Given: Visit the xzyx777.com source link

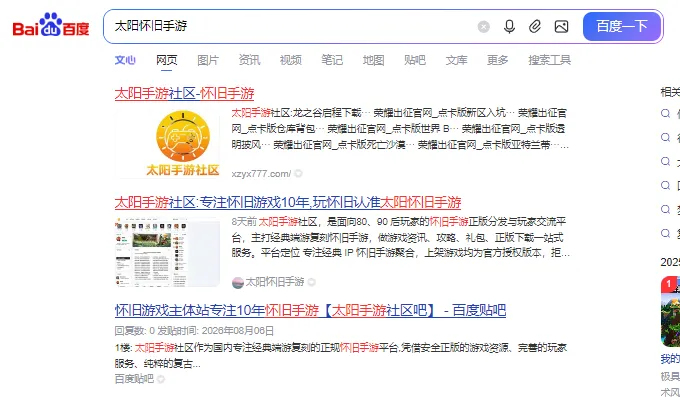Looking at the screenshot, I should (x=261, y=174).
